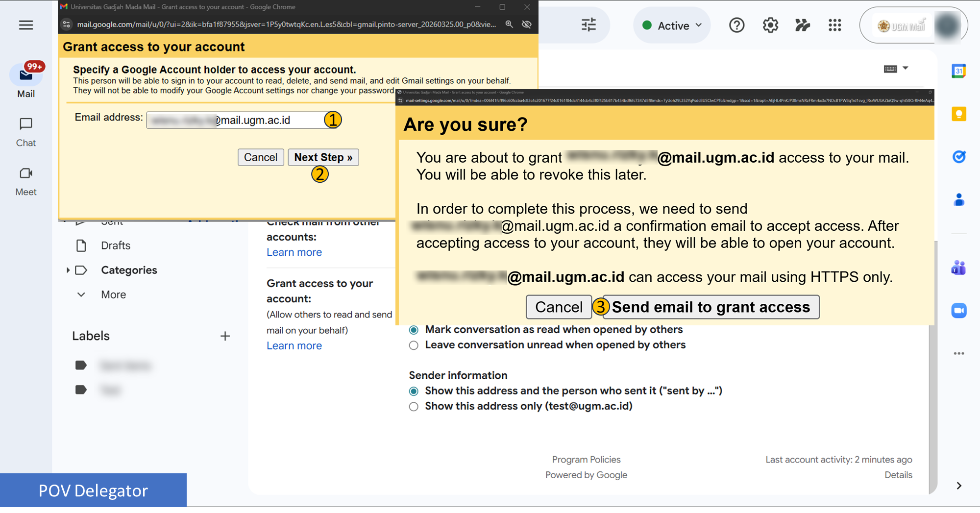Image resolution: width=980 pixels, height=513 pixels.
Task: Select Leave conversation unread option
Action: [x=414, y=345]
